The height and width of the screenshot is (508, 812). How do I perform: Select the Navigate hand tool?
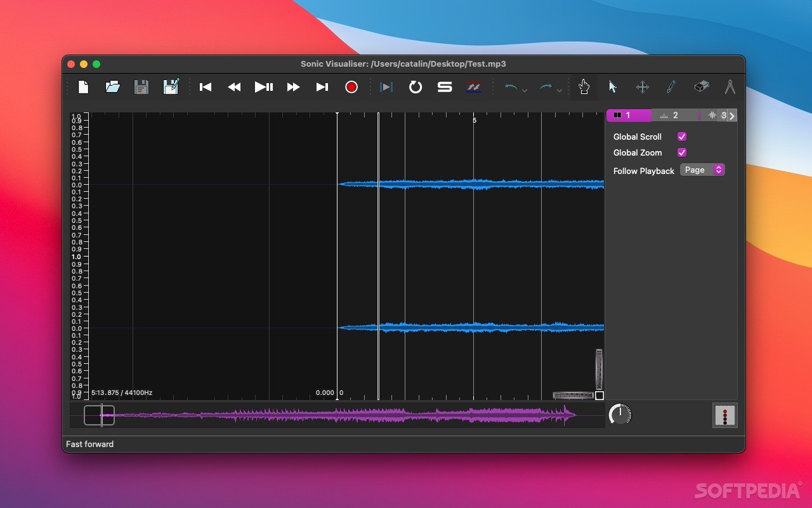click(x=584, y=87)
